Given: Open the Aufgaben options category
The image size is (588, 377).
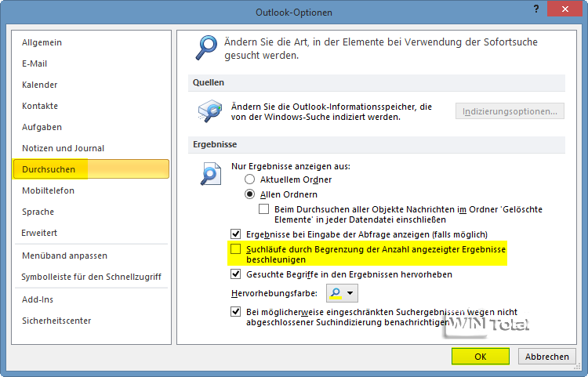Looking at the screenshot, I should pos(91,127).
